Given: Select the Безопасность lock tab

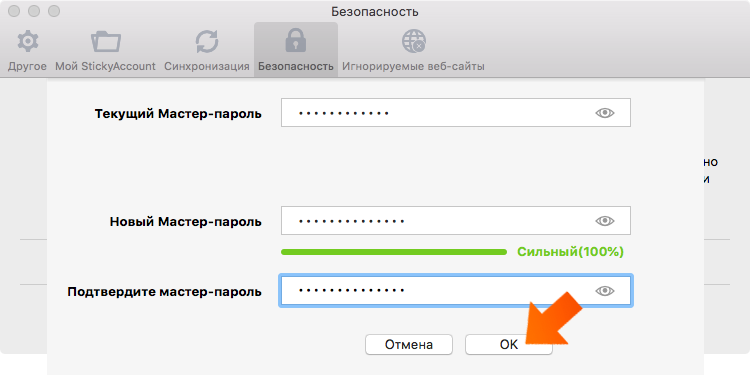Looking at the screenshot, I should pos(296,50).
